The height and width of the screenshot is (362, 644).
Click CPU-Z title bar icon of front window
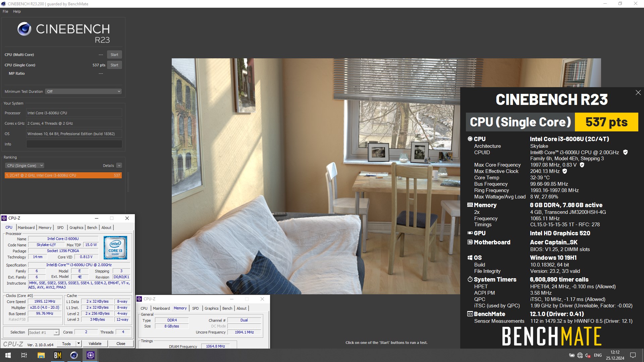click(x=4, y=218)
